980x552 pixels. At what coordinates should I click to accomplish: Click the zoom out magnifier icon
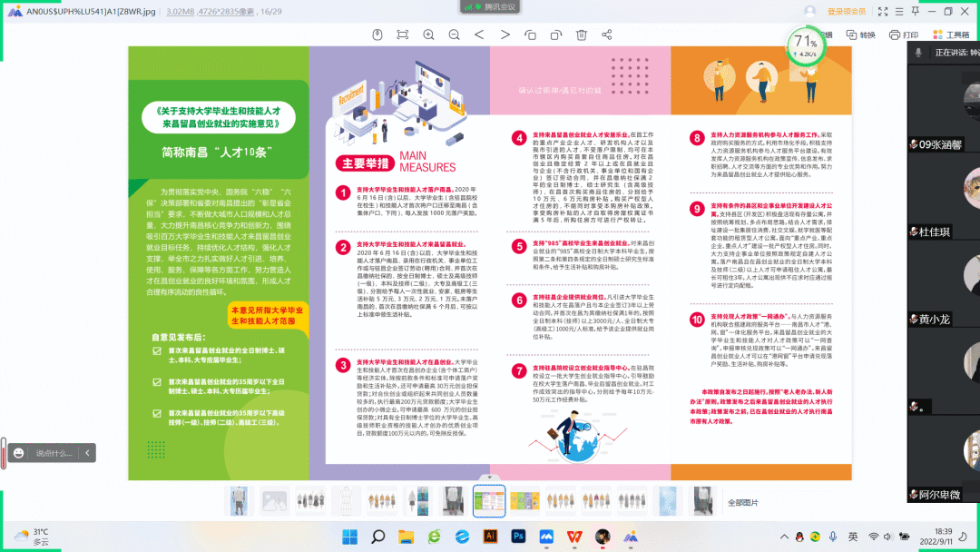[x=455, y=34]
